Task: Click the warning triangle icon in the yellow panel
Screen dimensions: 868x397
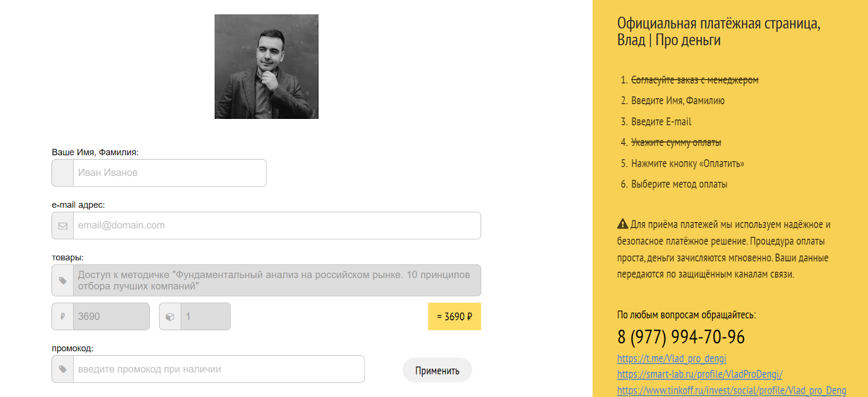Action: (623, 224)
